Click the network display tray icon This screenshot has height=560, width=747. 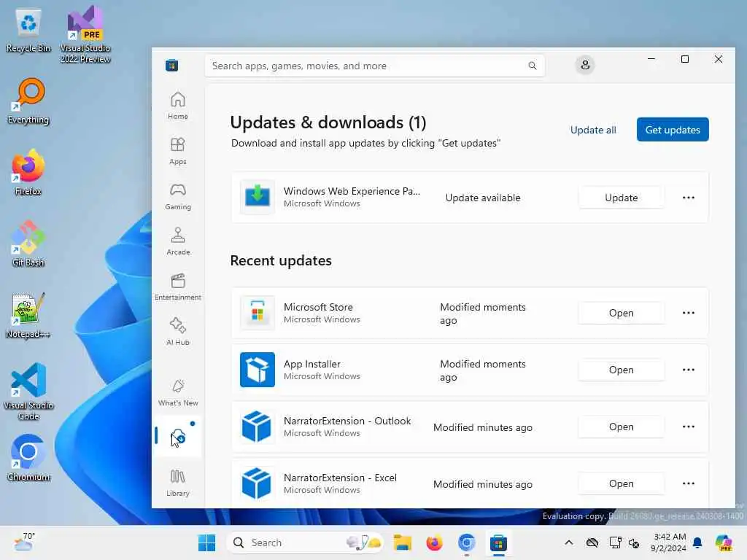click(615, 542)
